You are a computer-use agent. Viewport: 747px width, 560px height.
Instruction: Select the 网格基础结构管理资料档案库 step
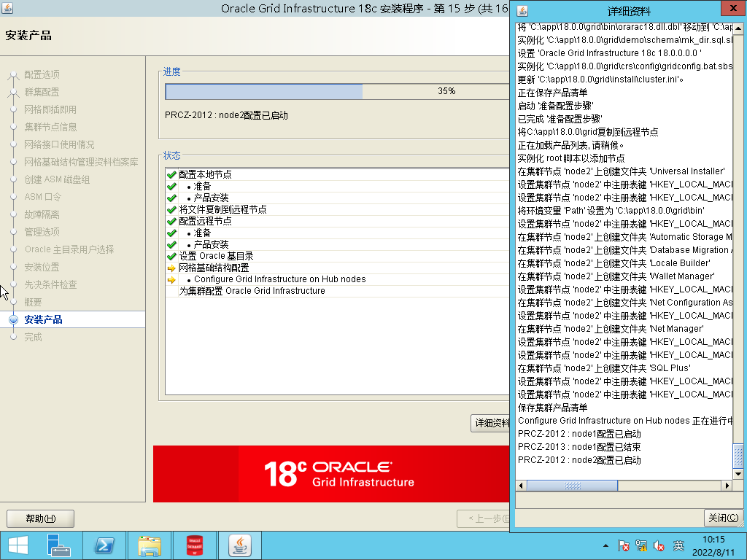[81, 163]
